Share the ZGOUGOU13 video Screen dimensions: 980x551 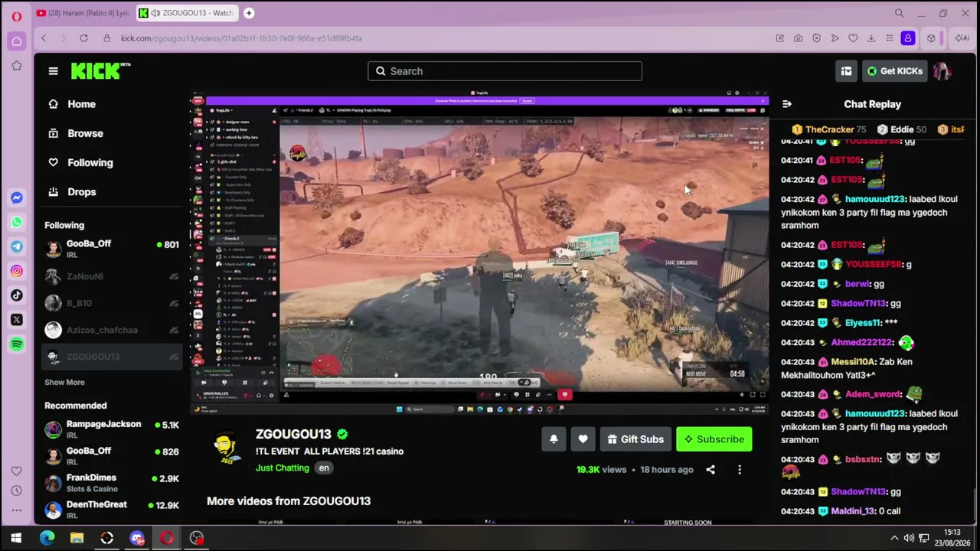tap(710, 469)
